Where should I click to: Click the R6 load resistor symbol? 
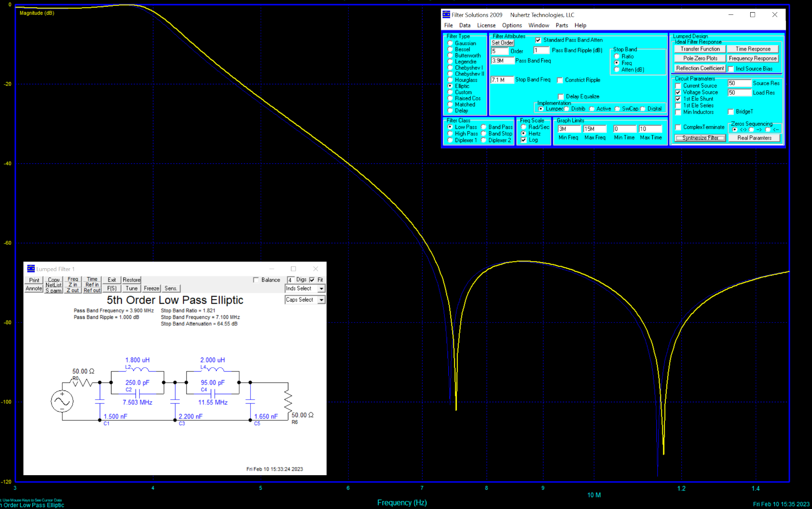coord(288,399)
